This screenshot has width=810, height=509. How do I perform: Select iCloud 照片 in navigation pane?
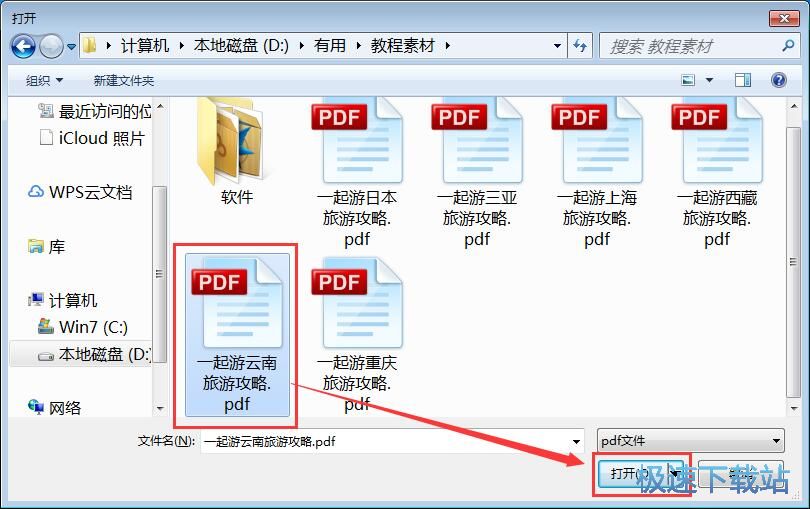point(92,138)
